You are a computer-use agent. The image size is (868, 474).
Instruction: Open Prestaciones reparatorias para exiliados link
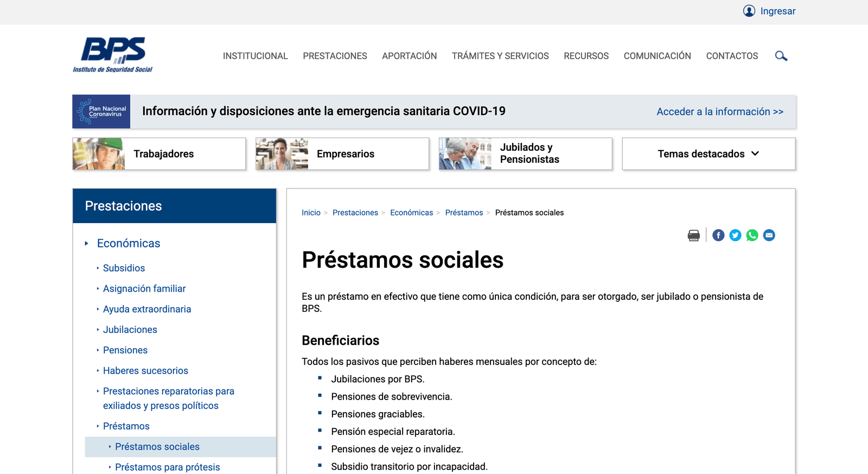tap(169, 399)
